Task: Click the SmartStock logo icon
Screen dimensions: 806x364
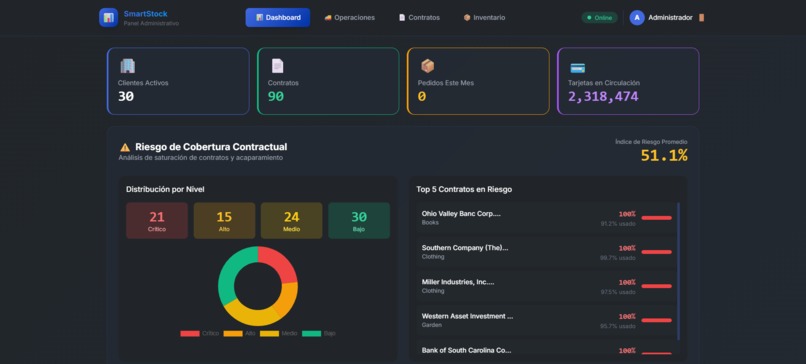Action: pyautogui.click(x=108, y=17)
